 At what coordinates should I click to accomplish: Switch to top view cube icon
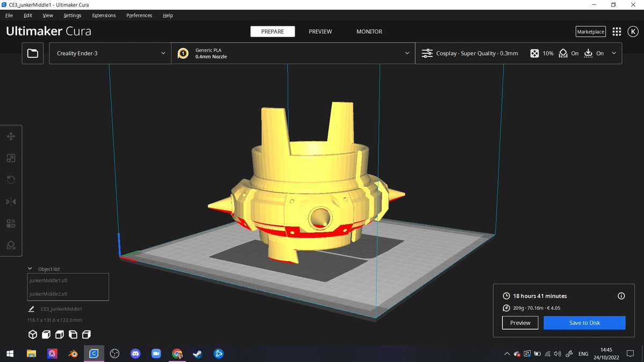(60, 335)
